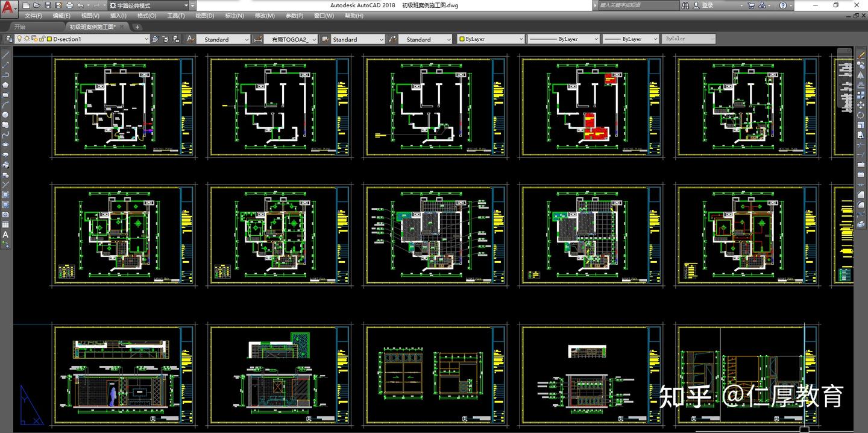This screenshot has width=868, height=433.
Task: Select the Hatch tool
Action: click(5, 194)
